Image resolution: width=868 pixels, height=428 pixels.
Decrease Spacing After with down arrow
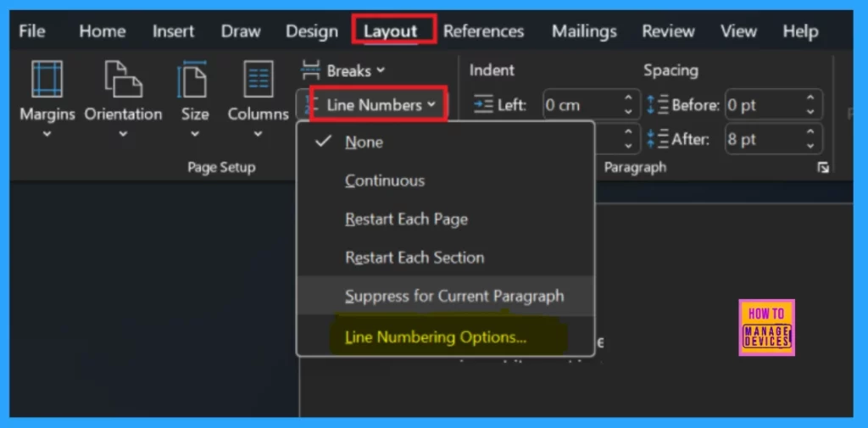click(x=810, y=146)
